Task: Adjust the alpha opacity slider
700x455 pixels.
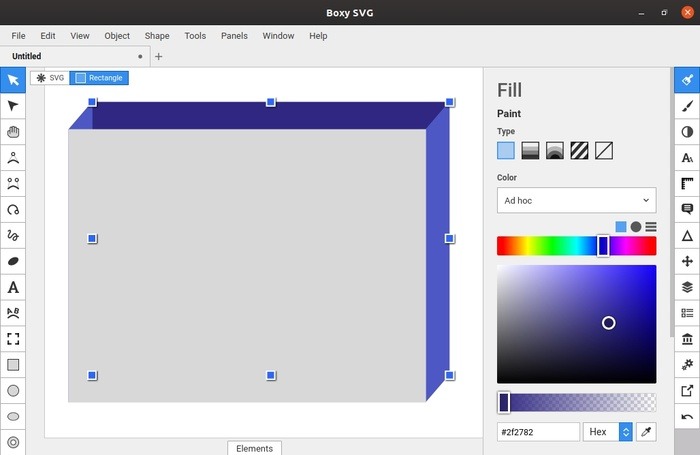Action: pyautogui.click(x=576, y=402)
